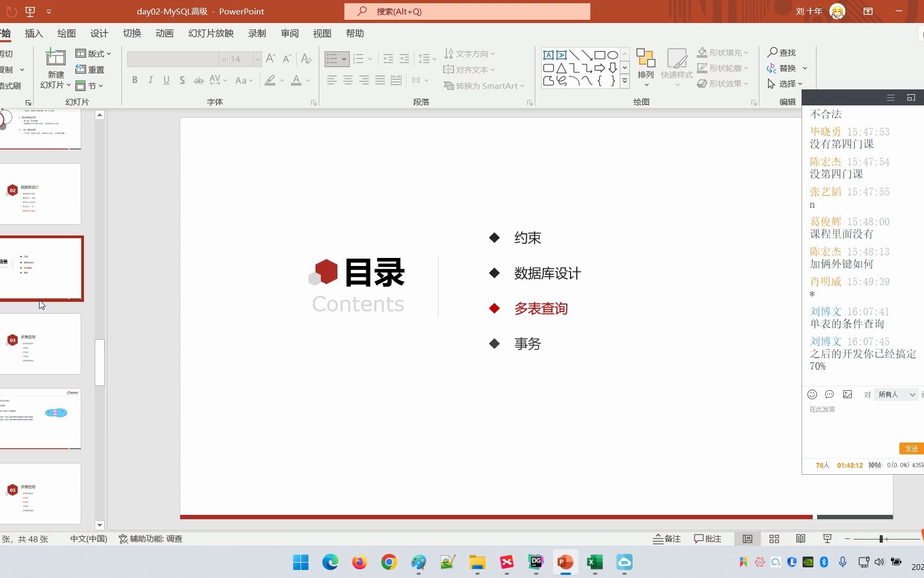This screenshot has width=924, height=578.
Task: Open recipient dropdown 所有人
Action: coord(896,394)
